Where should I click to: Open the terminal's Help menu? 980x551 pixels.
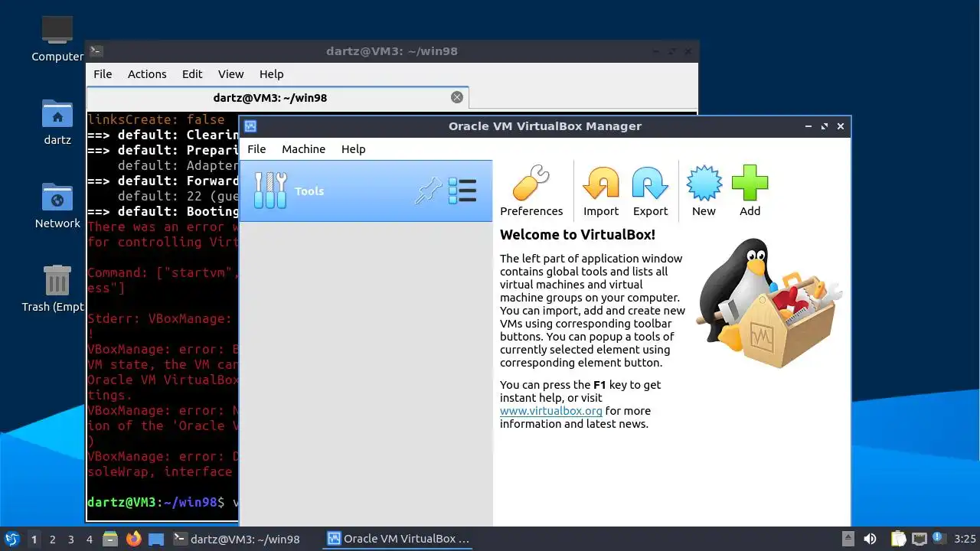coord(271,74)
